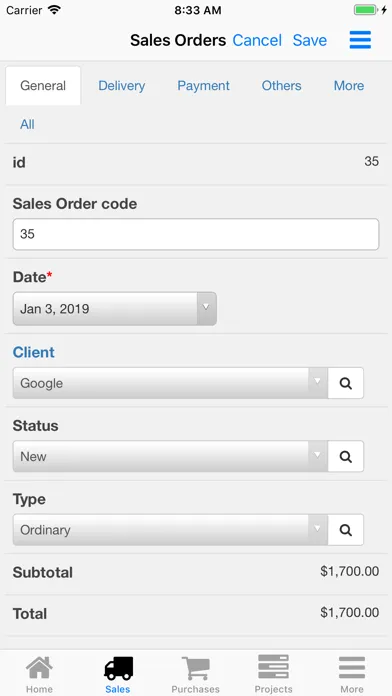Search types with magnifier icon
Viewport: 392px width, 696px height.
[346, 530]
